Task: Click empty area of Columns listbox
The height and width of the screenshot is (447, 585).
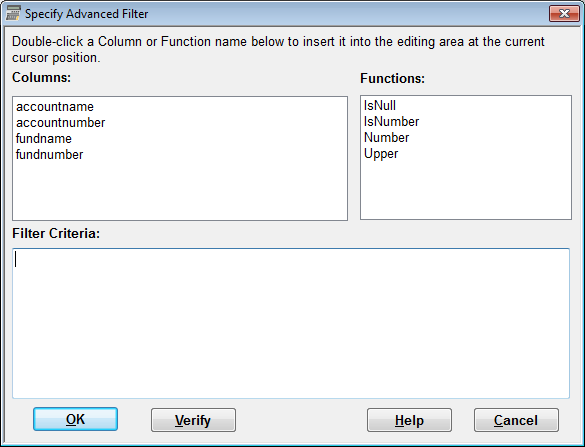Action: point(180,190)
